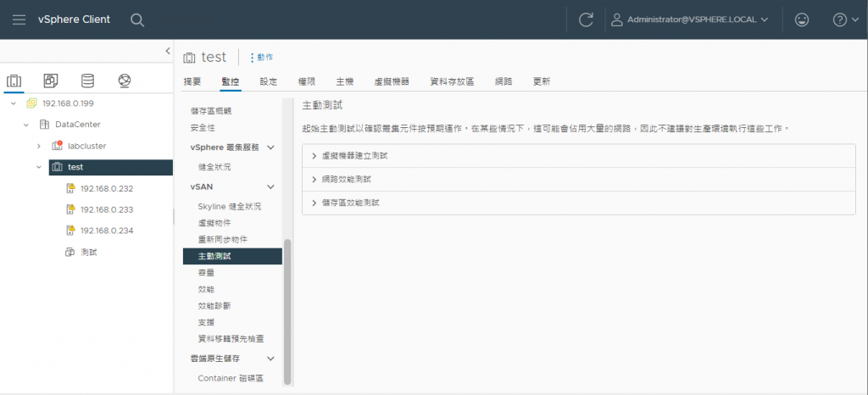Click the user avatar icon
Image resolution: width=868 pixels, height=395 pixels.
616,19
